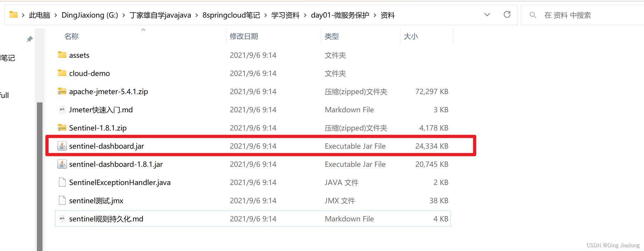Select Sentinel-1.8.1.zip file name
The width and height of the screenshot is (644, 251).
(98, 128)
